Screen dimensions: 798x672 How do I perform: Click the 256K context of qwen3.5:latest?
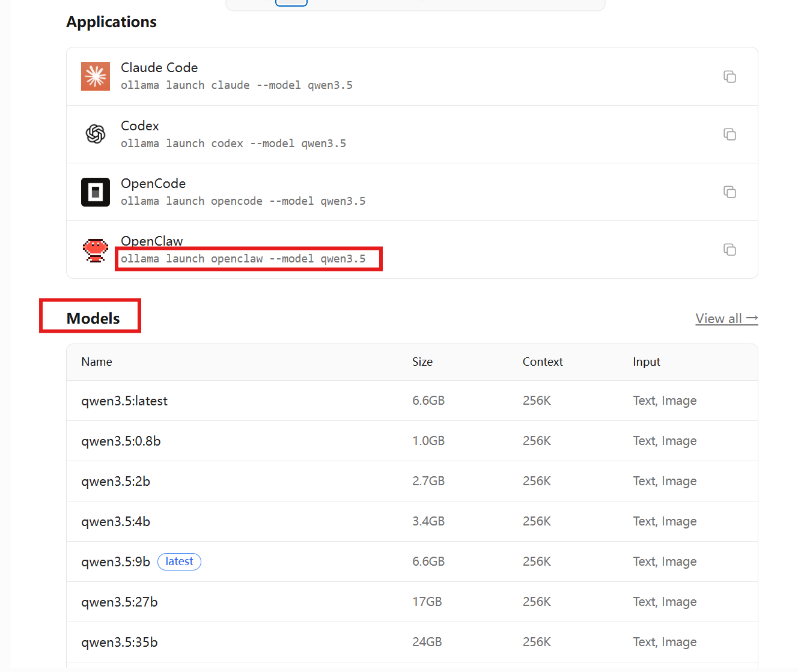pos(537,401)
